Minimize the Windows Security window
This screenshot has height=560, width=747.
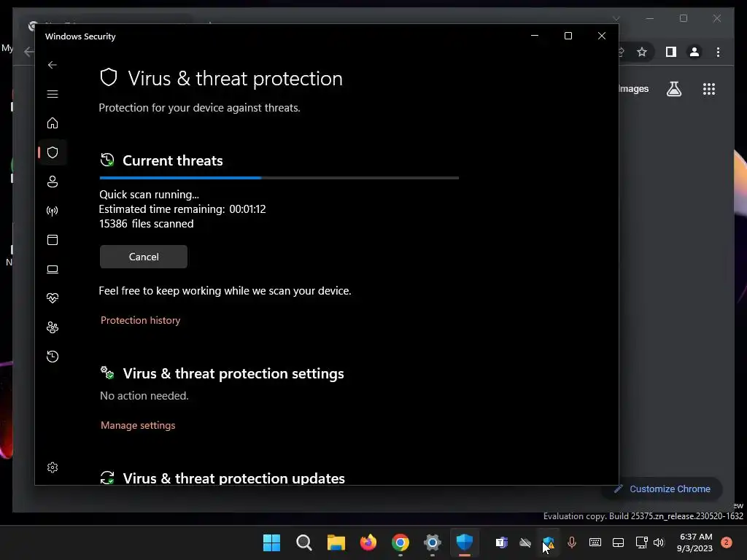(x=535, y=36)
